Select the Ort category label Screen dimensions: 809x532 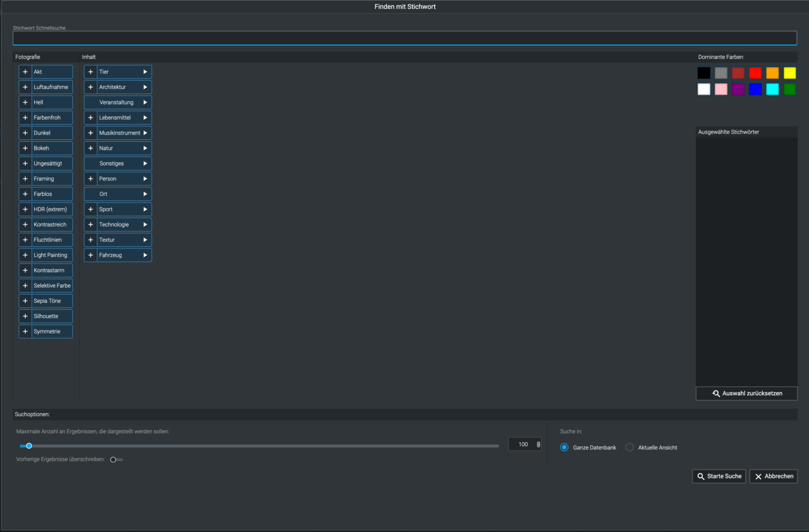click(x=103, y=194)
